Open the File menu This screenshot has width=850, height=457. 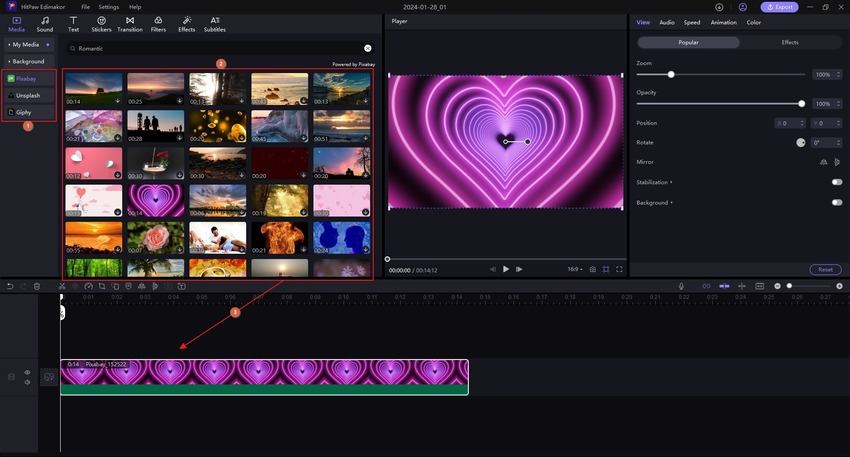click(x=86, y=7)
